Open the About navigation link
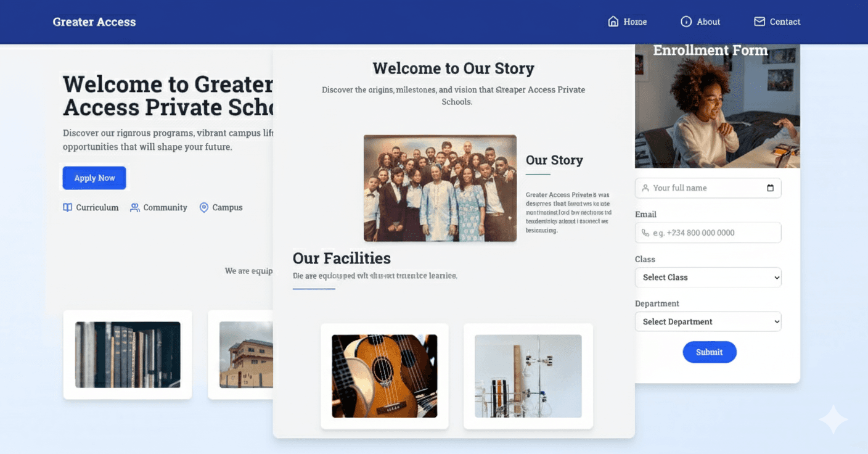The height and width of the screenshot is (454, 868). coord(700,22)
